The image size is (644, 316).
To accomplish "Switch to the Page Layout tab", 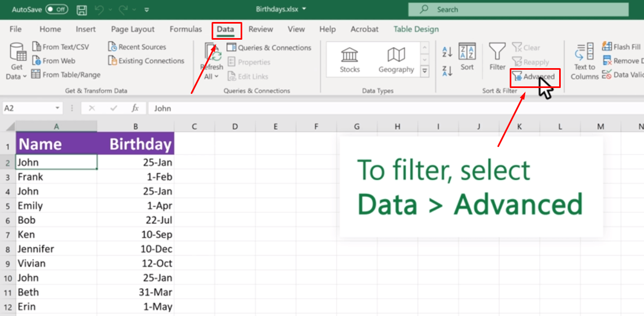I will tap(133, 30).
